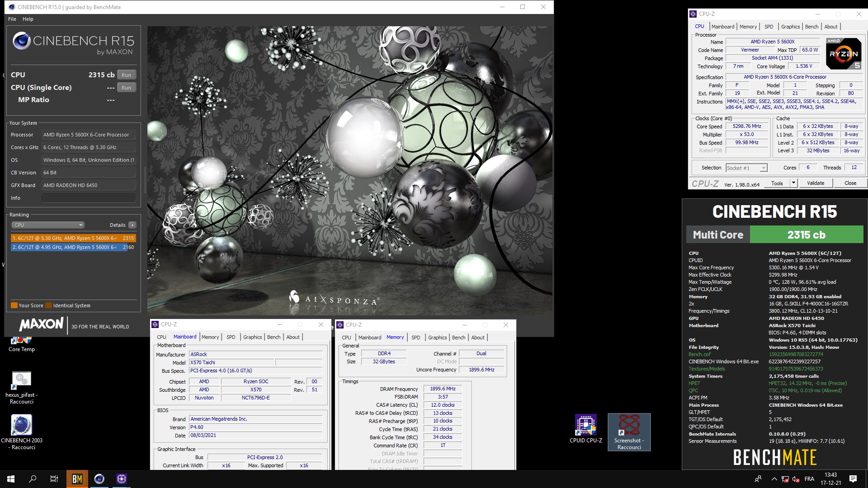Click FRA language indicator
Screen dimensions: 868x488
[809, 479]
